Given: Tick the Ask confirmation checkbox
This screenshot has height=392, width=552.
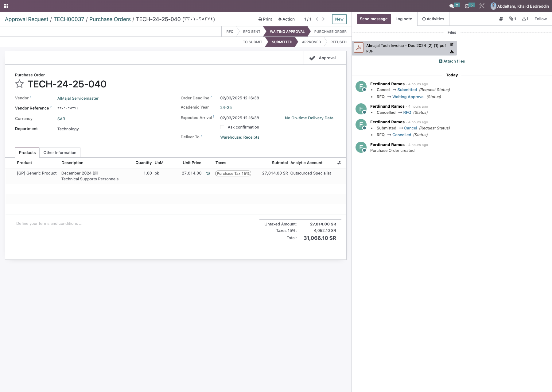Looking at the screenshot, I should pos(222,127).
